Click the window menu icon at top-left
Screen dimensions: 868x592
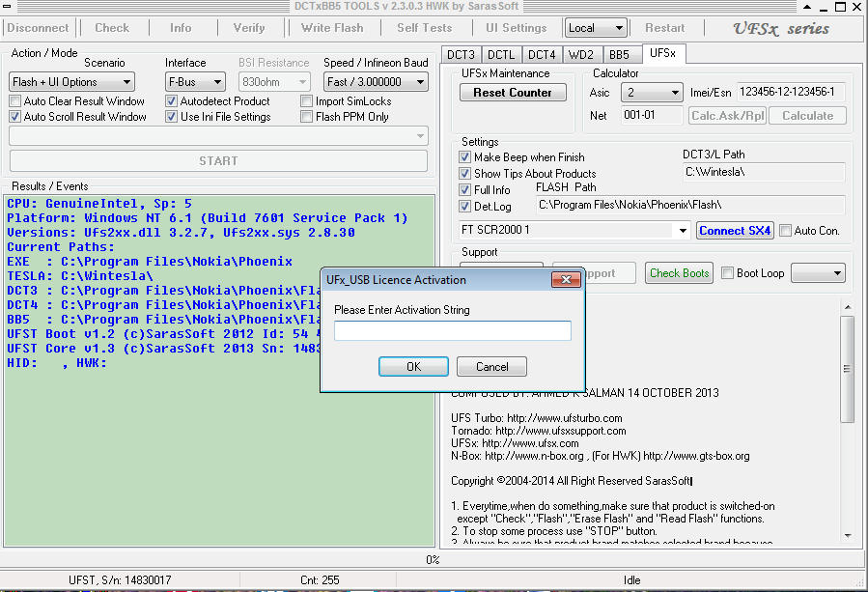point(6,7)
